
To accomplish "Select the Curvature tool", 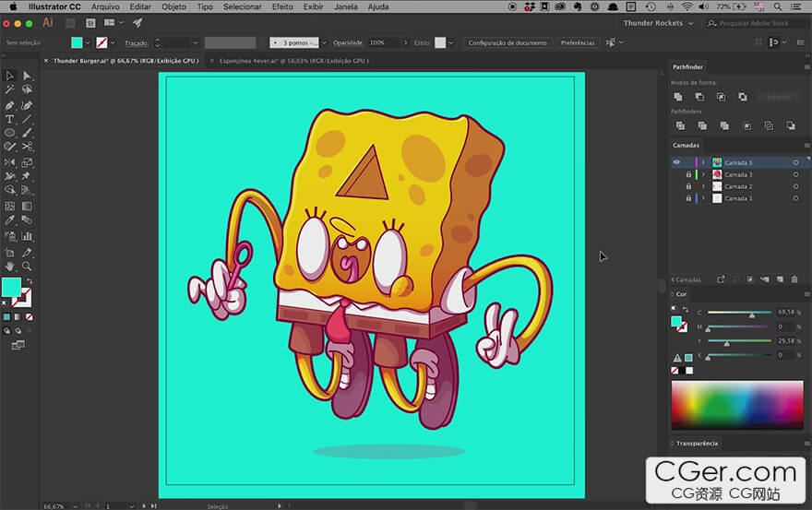I will pyautogui.click(x=27, y=105).
